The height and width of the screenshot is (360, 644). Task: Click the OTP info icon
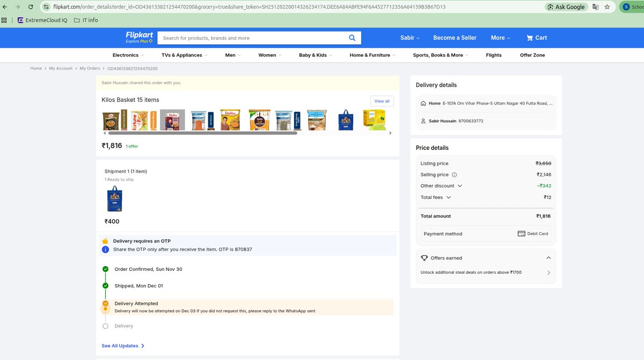[x=105, y=249]
